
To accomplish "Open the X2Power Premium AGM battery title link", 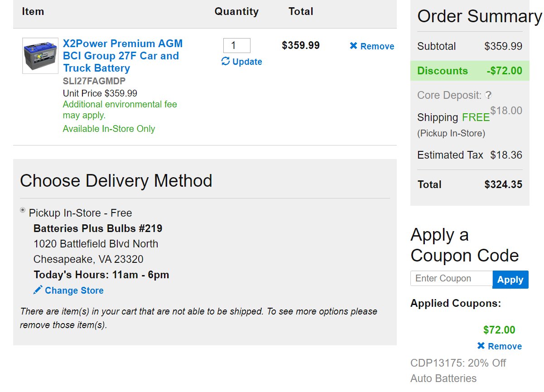I will pos(123,56).
